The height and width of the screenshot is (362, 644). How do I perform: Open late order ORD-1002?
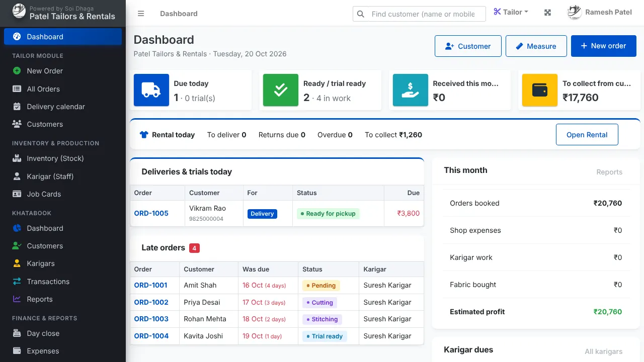pyautogui.click(x=151, y=302)
